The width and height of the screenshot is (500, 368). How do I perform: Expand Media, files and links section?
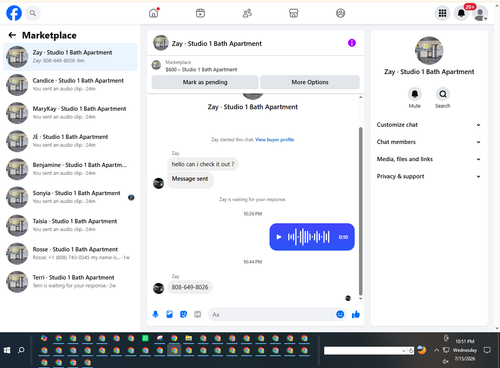429,159
